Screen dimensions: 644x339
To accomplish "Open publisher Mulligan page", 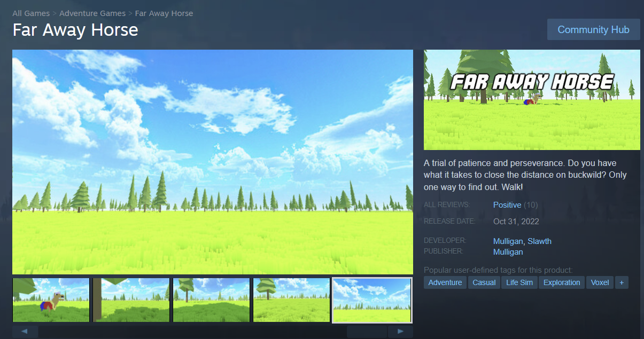I will (x=508, y=252).
